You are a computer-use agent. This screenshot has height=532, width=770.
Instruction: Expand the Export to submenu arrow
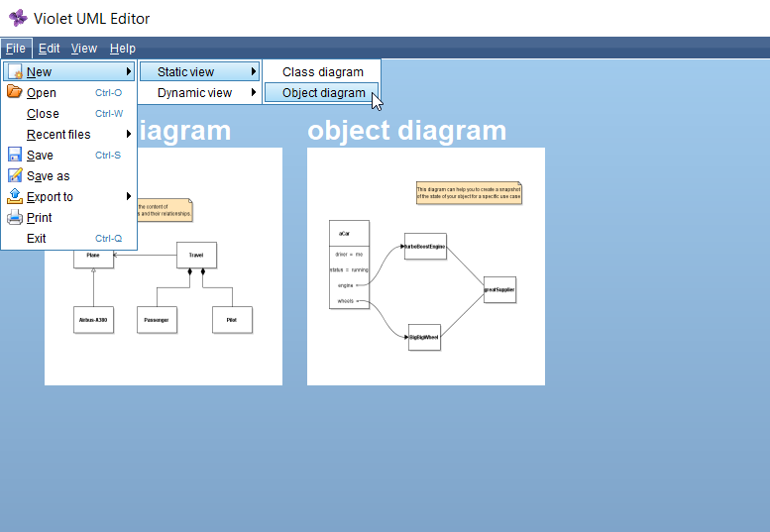click(129, 196)
